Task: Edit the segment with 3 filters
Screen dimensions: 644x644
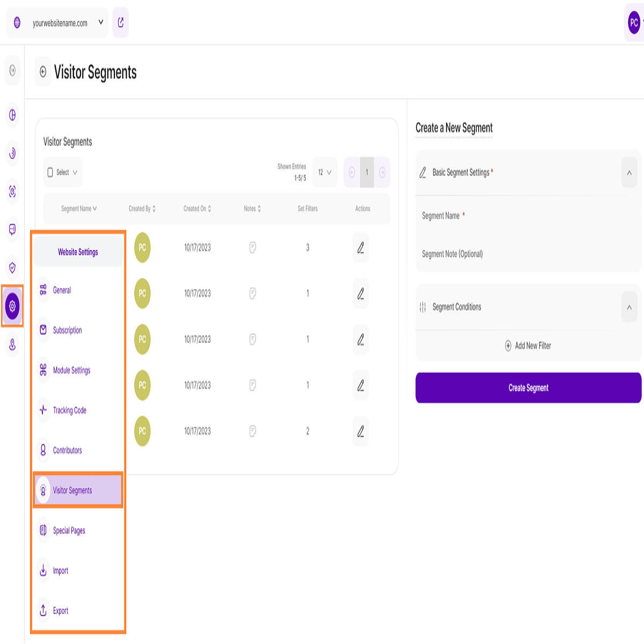Action: click(x=361, y=247)
